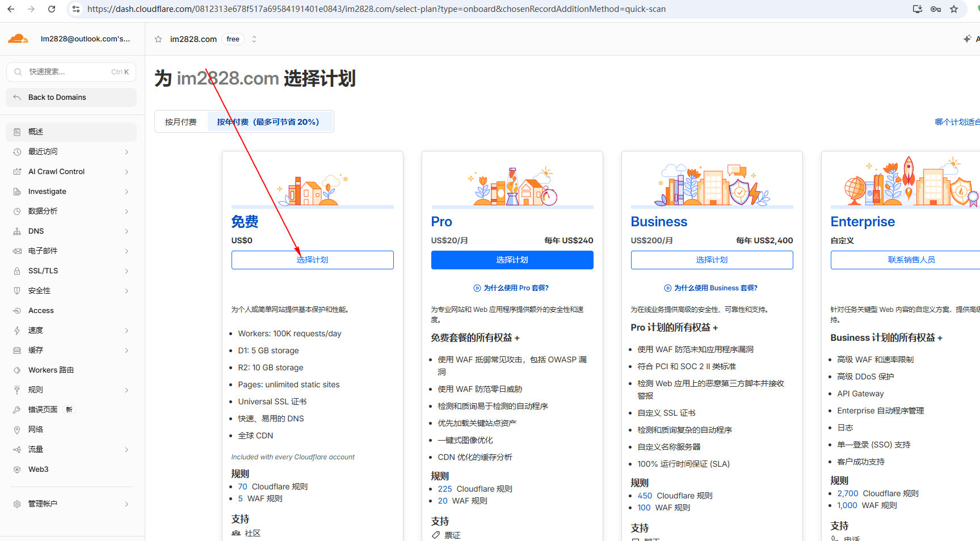Click the free plan badge
The image size is (980, 541).
[x=233, y=39]
